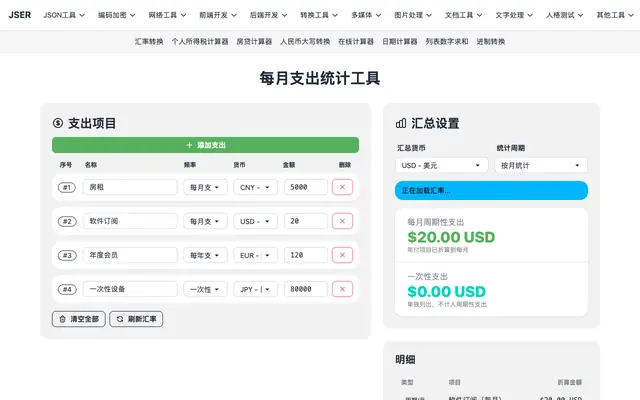Click the dollar icon beside 支出项目

[x=58, y=123]
